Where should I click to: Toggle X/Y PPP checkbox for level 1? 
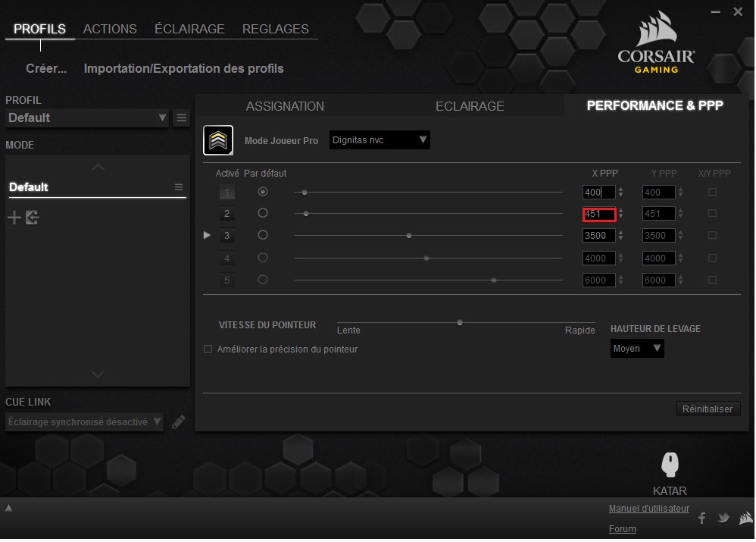click(712, 193)
